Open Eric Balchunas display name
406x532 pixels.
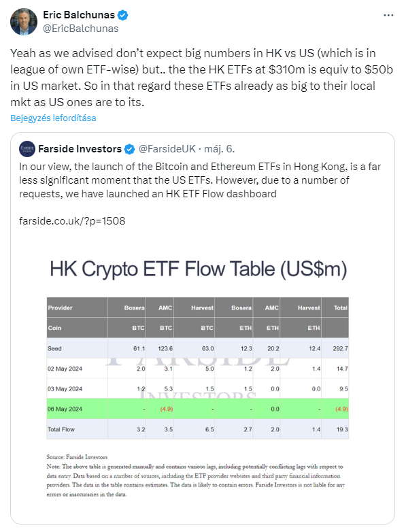tap(79, 15)
